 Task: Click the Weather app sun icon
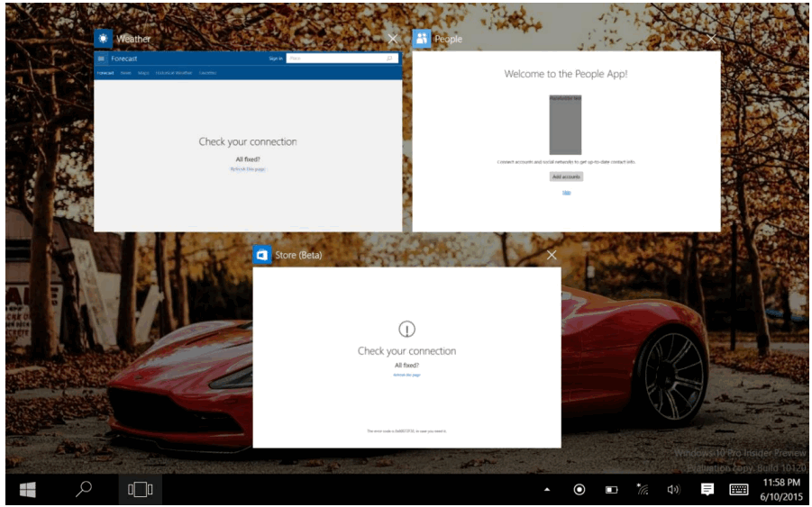104,39
